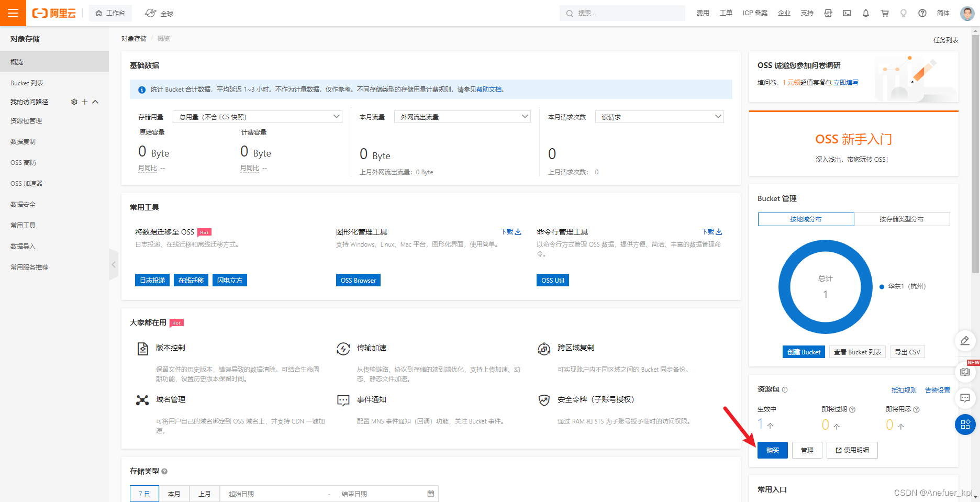Open the 读请求 dropdown for 本月请求次数
Viewport: 980px width, 502px height.
[659, 116]
